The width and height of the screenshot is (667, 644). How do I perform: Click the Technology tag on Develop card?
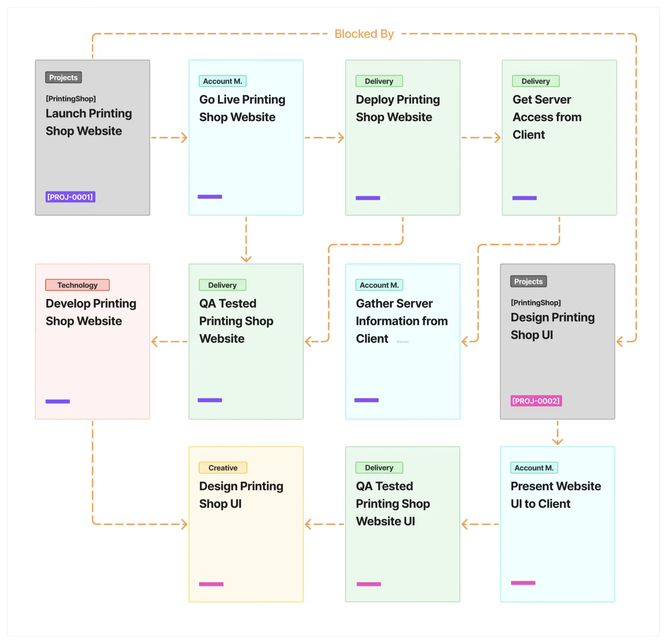(77, 285)
